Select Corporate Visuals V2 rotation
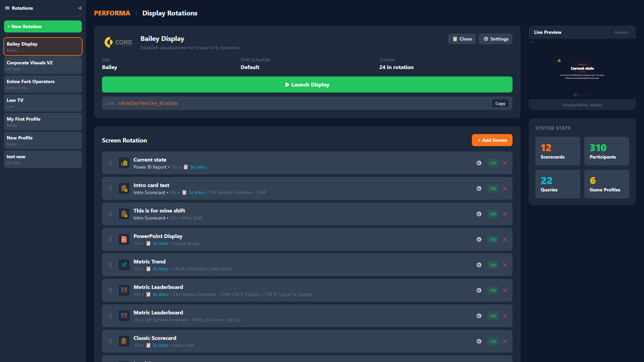Screen dimensions: 644x362 pyautogui.click(x=43, y=65)
